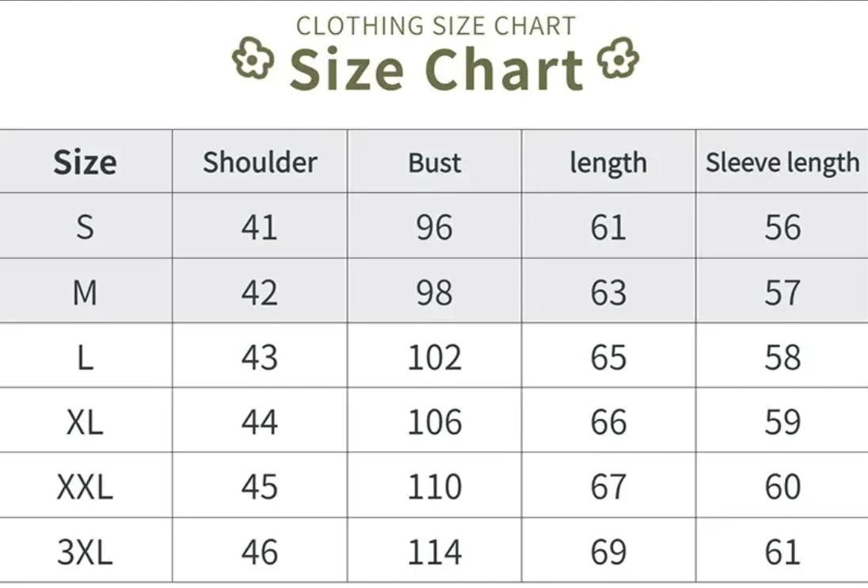Click the Sleeve length column header
868x588 pixels.
point(782,162)
